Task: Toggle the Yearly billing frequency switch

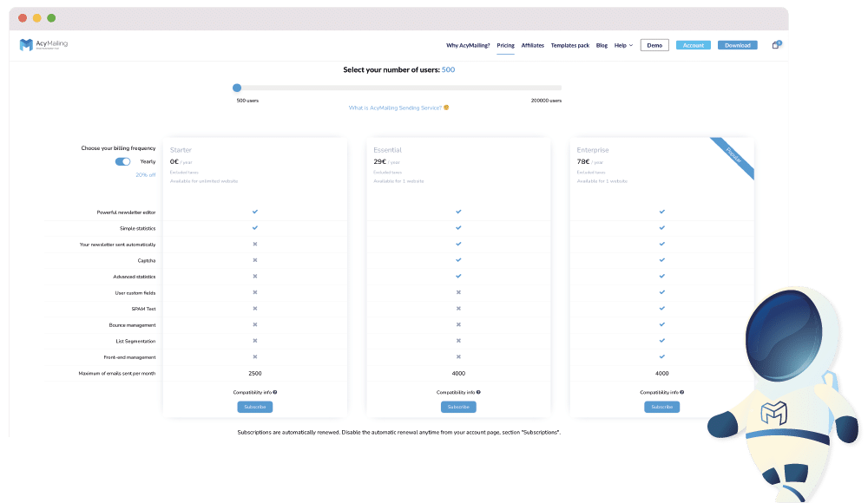Action: [123, 161]
